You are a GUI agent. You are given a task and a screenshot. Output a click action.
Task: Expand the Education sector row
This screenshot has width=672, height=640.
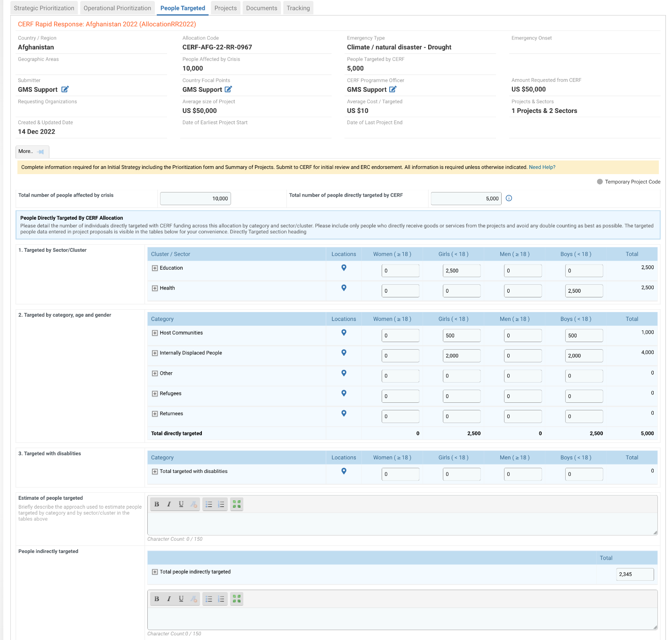pos(155,268)
